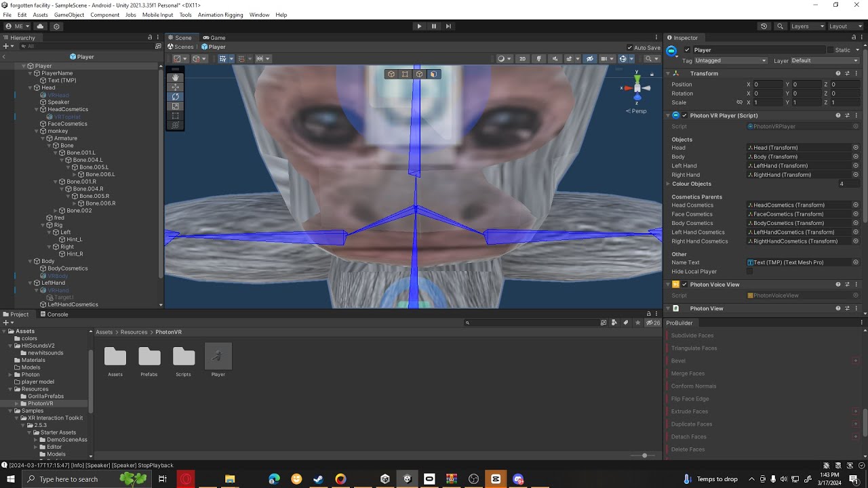Open the Tag dropdown showing Untagged
The width and height of the screenshot is (868, 488).
[730, 60]
